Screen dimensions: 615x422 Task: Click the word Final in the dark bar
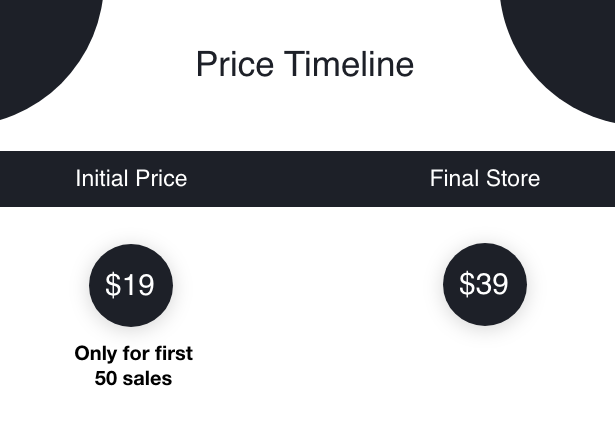coord(455,178)
